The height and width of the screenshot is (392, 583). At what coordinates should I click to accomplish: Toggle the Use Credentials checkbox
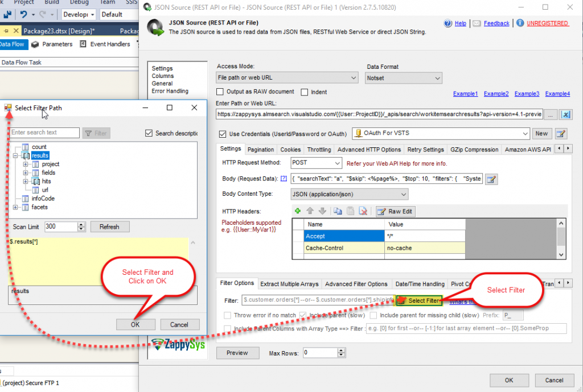coord(223,134)
